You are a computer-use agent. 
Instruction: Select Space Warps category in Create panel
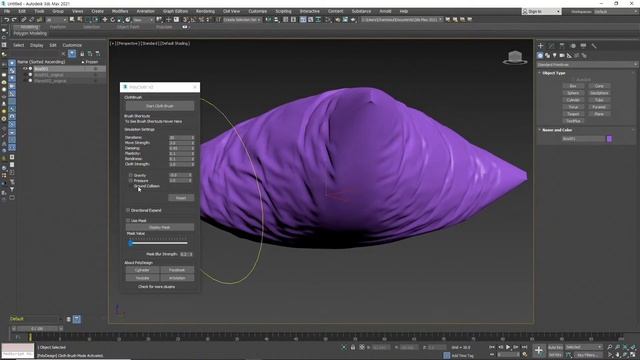577,56
